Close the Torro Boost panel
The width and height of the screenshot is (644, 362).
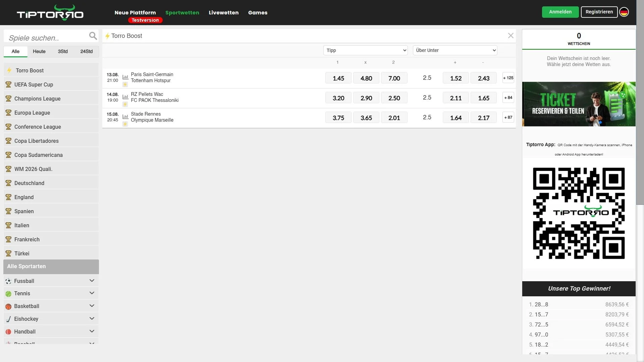tap(511, 36)
